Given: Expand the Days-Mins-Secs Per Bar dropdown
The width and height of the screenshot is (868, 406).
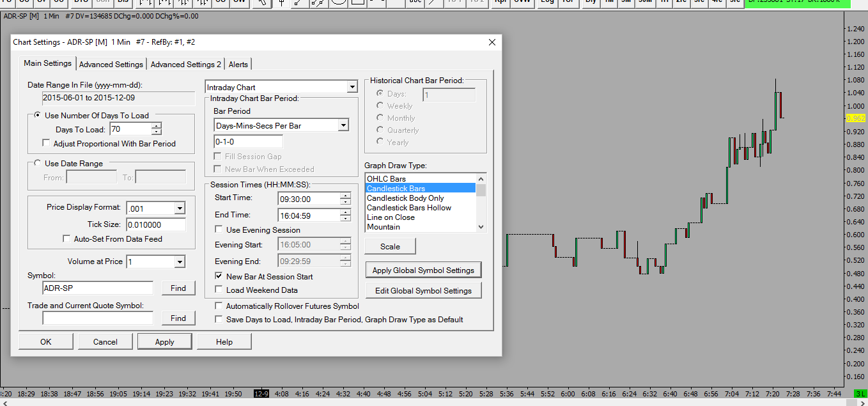Looking at the screenshot, I should [x=343, y=126].
